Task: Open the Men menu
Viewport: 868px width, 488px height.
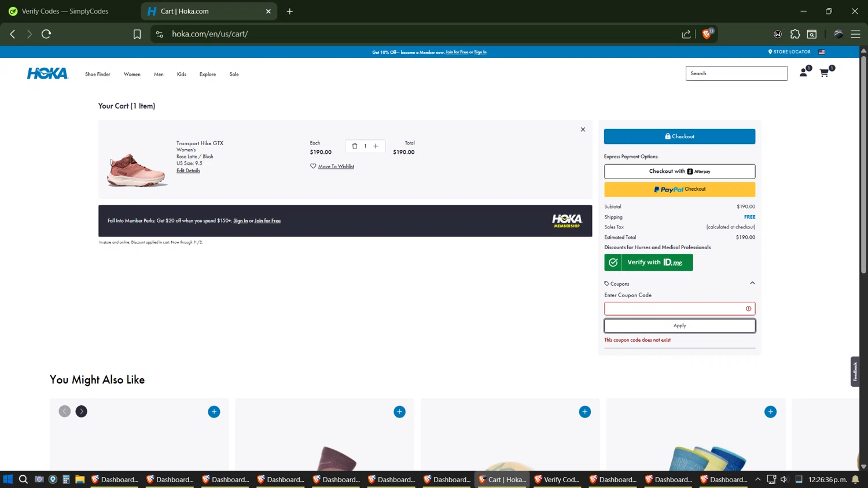Action: pos(159,74)
